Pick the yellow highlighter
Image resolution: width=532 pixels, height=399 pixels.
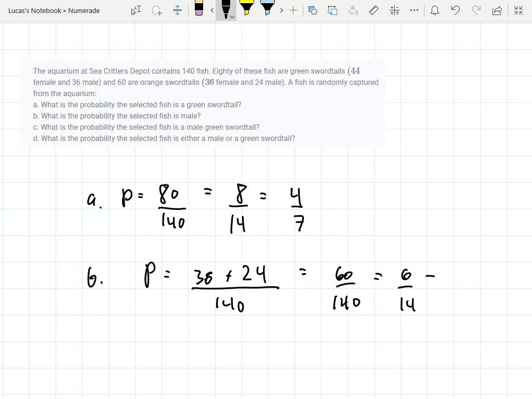pyautogui.click(x=246, y=8)
